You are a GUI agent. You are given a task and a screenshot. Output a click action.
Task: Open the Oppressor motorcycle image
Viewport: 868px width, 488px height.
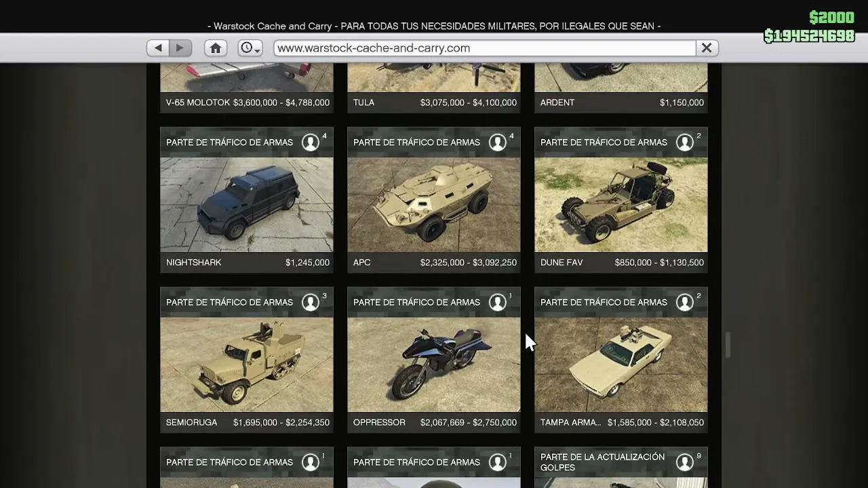point(434,365)
